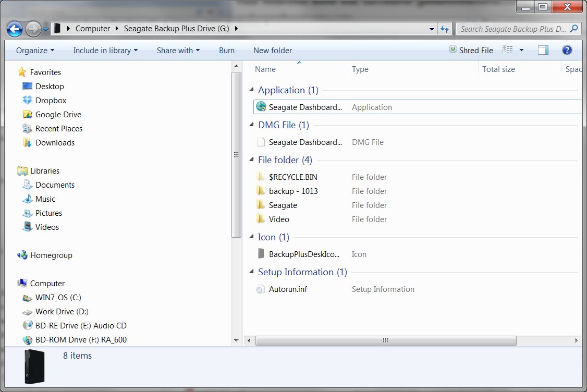
Task: Open Downloads in Favorites
Action: (48, 143)
